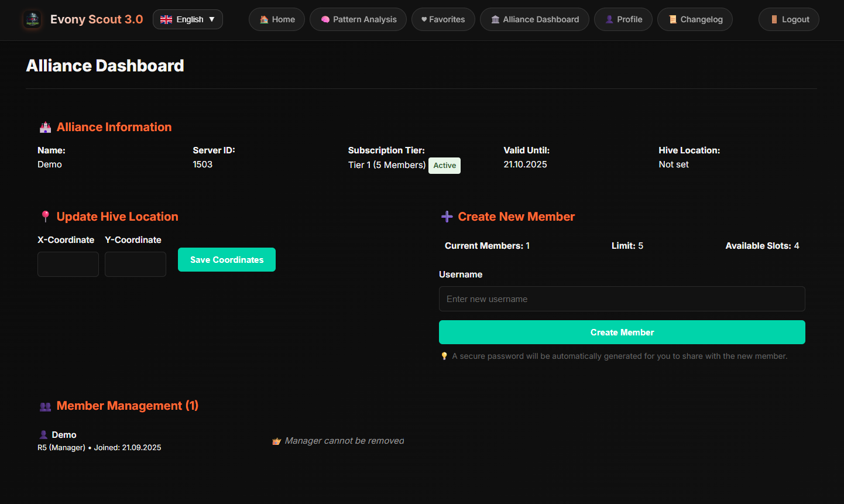The height and width of the screenshot is (504, 844).
Task: Open the Favorites section
Action: pyautogui.click(x=443, y=19)
